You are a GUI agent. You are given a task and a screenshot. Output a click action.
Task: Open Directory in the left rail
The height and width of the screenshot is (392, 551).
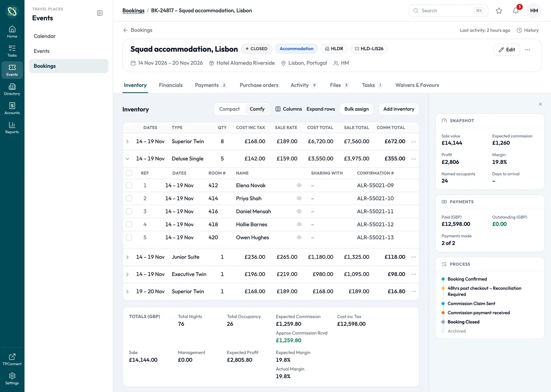[12, 89]
